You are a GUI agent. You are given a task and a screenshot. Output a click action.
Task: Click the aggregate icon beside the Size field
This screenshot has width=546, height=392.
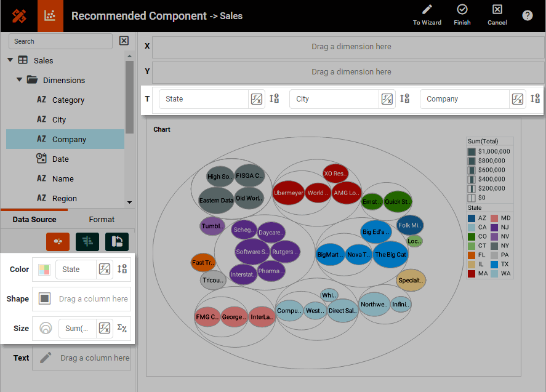(122, 328)
